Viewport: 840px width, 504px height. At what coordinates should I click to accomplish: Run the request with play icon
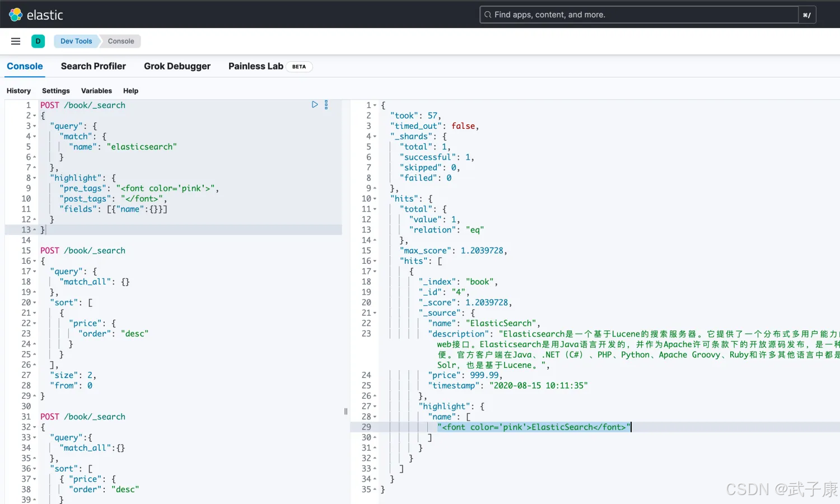(x=315, y=105)
